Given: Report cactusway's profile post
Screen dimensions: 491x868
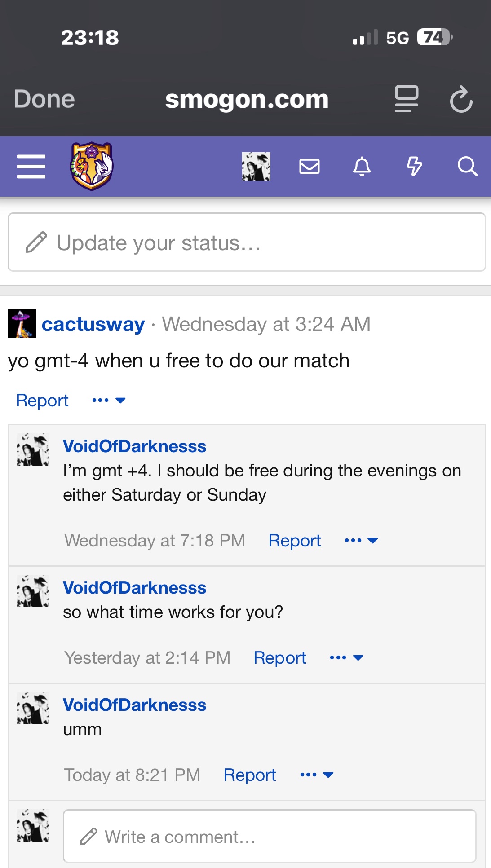Looking at the screenshot, I should point(42,400).
